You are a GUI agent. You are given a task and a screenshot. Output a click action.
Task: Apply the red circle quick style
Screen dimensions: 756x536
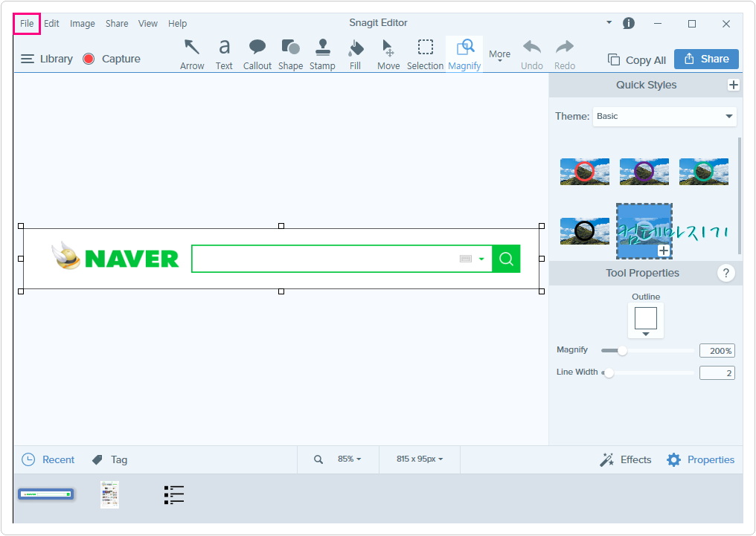584,172
